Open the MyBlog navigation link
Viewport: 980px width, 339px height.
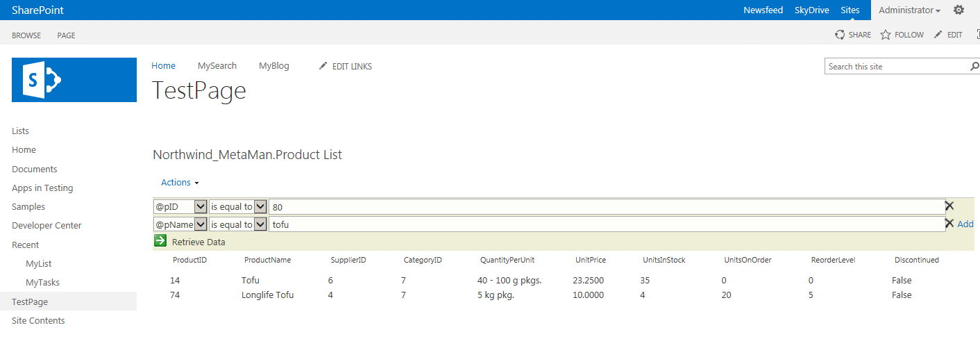[274, 66]
